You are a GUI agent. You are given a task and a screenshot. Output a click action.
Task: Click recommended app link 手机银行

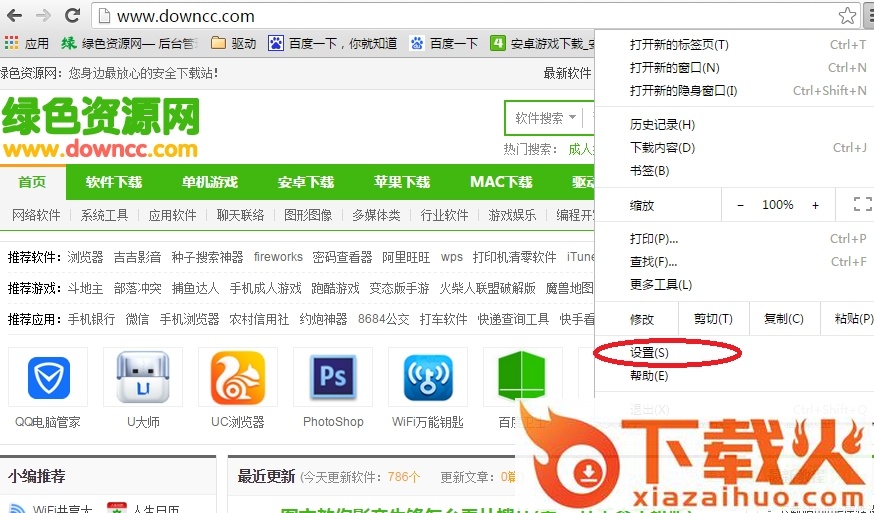click(x=91, y=319)
